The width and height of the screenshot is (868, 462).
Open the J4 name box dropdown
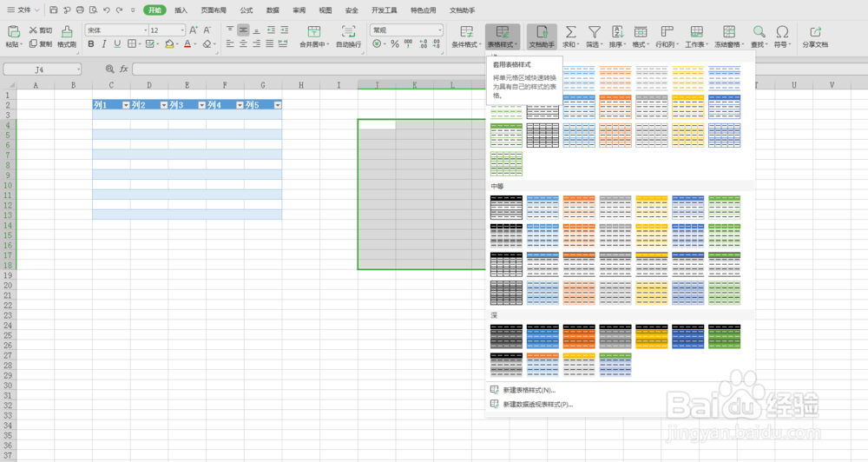point(78,69)
